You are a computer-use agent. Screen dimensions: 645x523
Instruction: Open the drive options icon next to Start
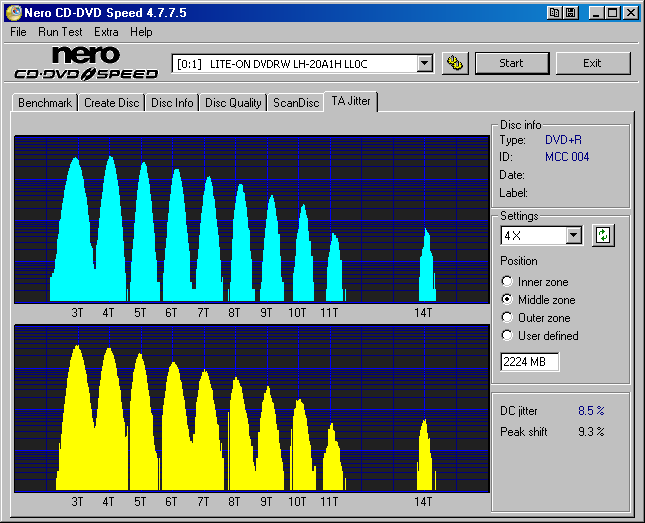point(455,63)
